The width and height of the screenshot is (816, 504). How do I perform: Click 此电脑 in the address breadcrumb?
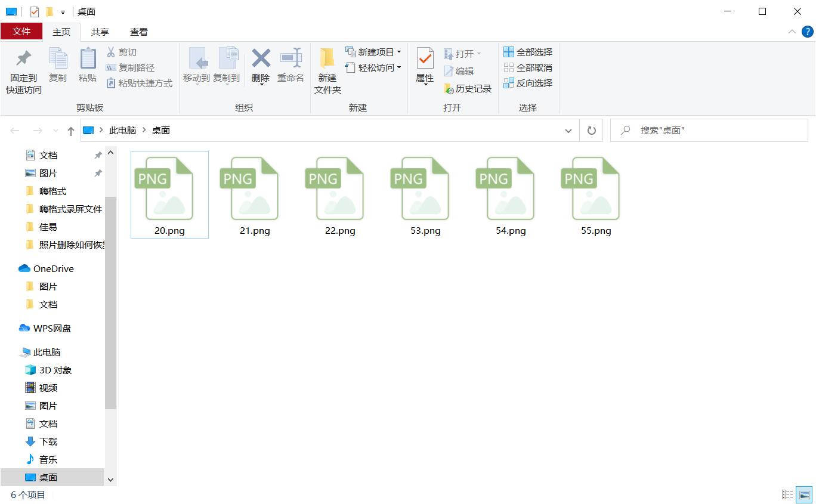tap(122, 131)
